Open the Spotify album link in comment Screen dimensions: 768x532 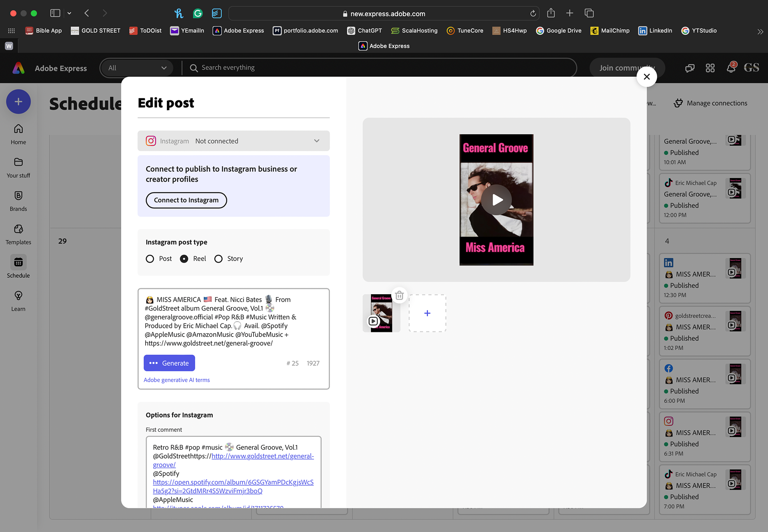tap(233, 486)
